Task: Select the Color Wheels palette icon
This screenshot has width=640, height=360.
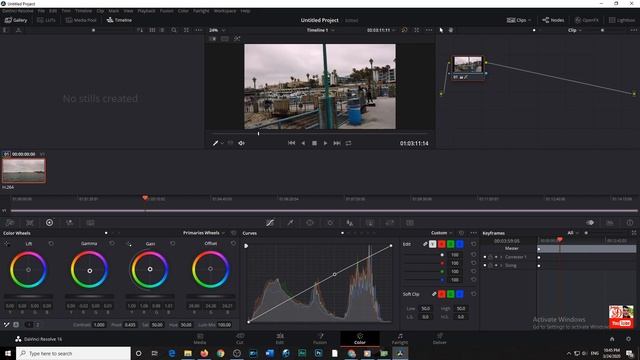Action: [x=49, y=222]
